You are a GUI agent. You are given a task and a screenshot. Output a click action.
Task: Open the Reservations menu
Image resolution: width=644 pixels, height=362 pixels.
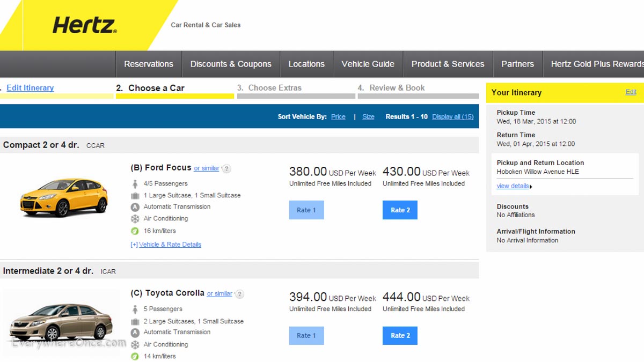pos(149,64)
